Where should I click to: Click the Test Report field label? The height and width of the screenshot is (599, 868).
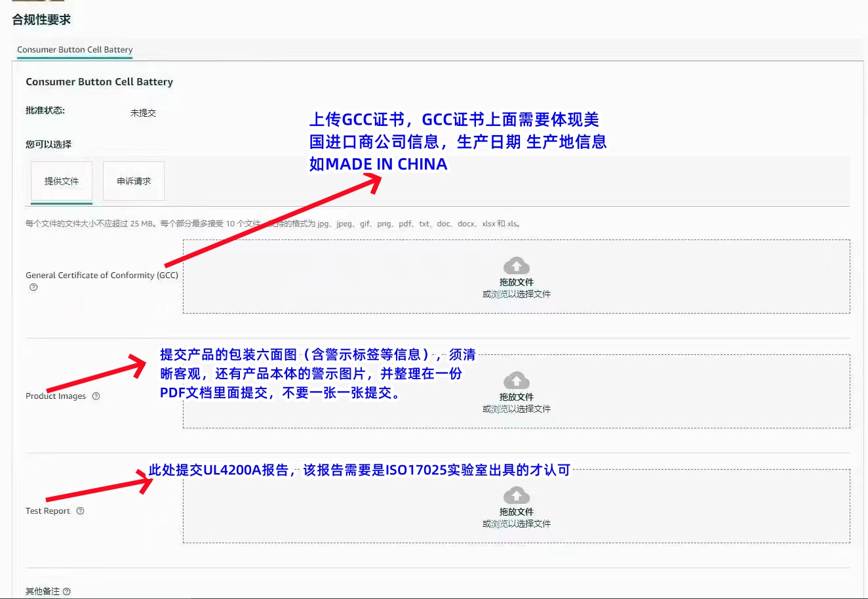[x=48, y=511]
